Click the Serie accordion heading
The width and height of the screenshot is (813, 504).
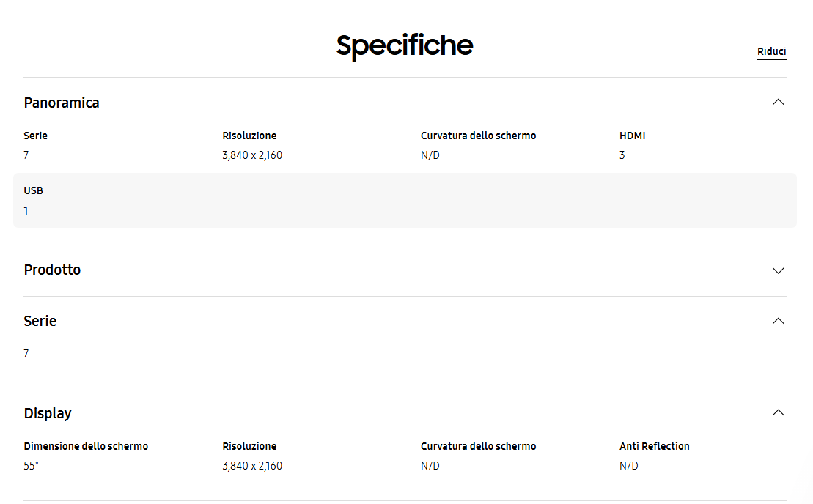click(x=40, y=322)
